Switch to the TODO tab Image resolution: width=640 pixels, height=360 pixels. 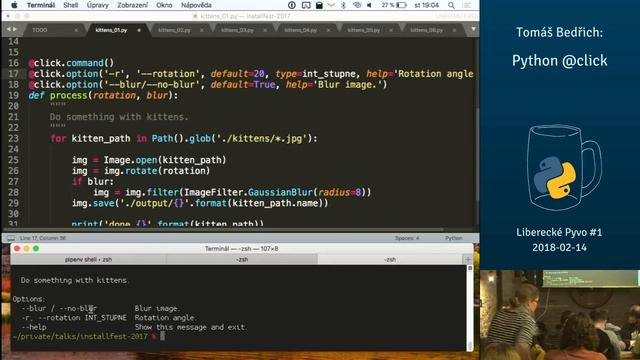(x=40, y=30)
